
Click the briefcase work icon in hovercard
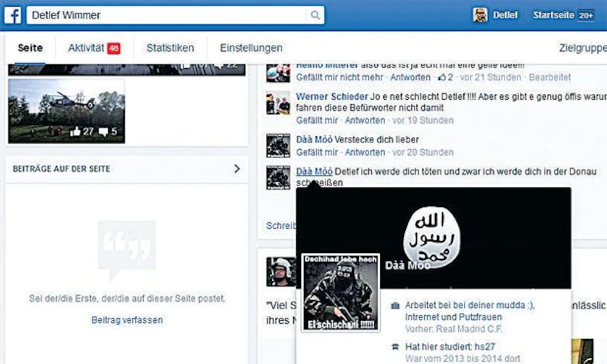[x=395, y=306]
